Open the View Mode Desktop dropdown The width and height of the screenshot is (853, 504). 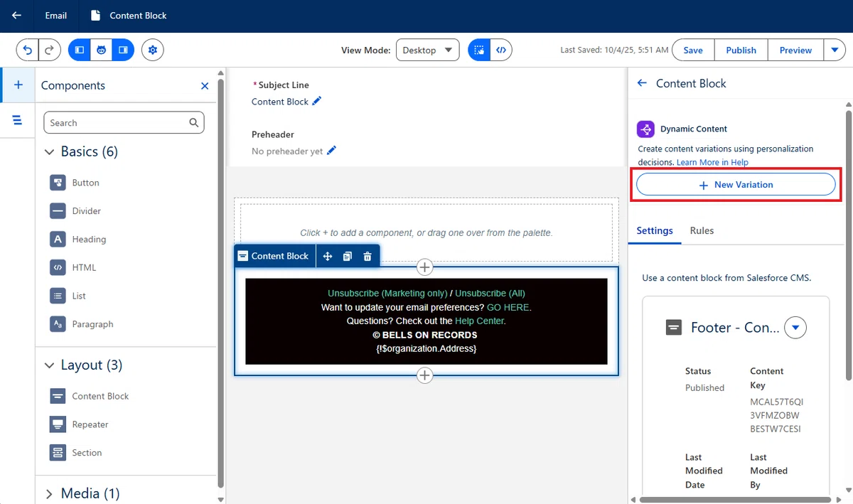[427, 50]
